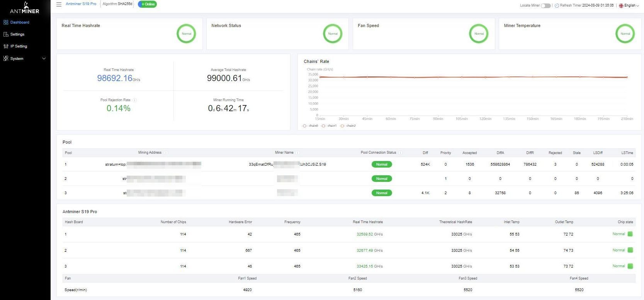Toggle chain1 series in the chart legend
The height and width of the screenshot is (300, 644).
(329, 126)
